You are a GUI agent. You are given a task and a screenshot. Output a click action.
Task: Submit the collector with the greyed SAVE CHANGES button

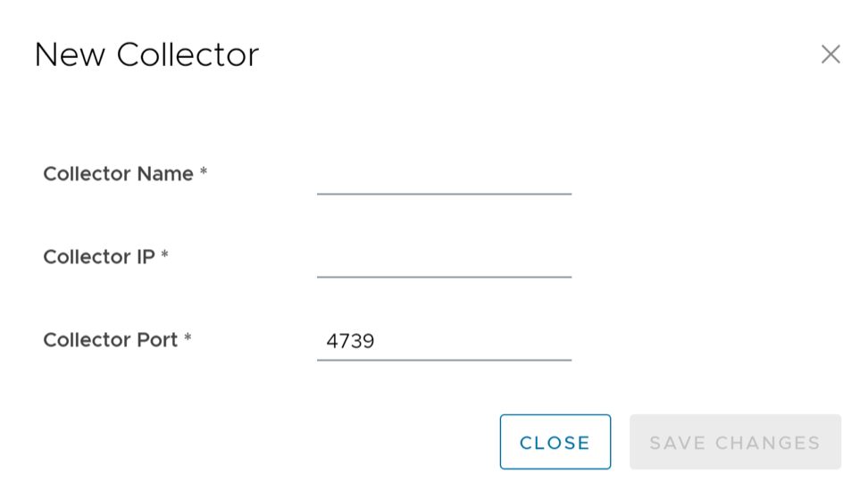[x=735, y=442]
